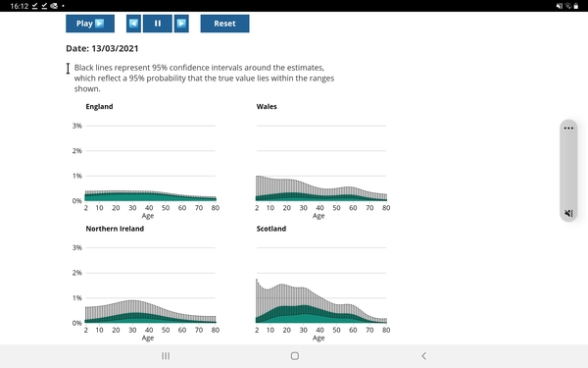Tap the Android home button
The image size is (588, 368).
pyautogui.click(x=295, y=355)
